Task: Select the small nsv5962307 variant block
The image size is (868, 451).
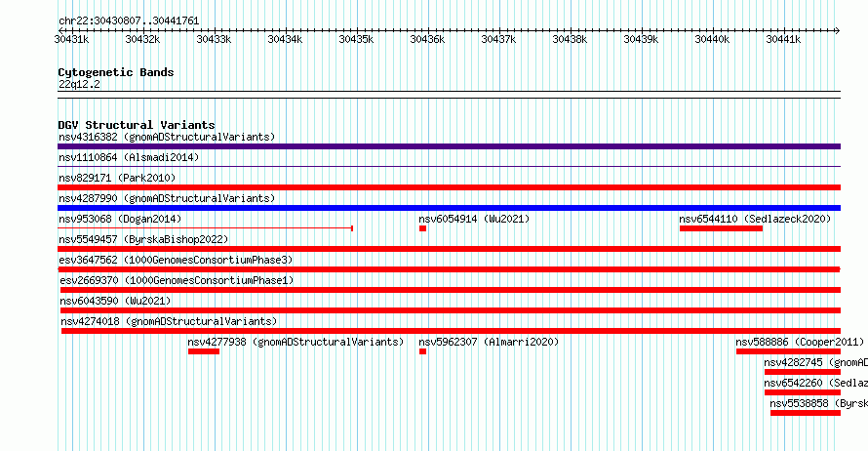Action: (423, 351)
